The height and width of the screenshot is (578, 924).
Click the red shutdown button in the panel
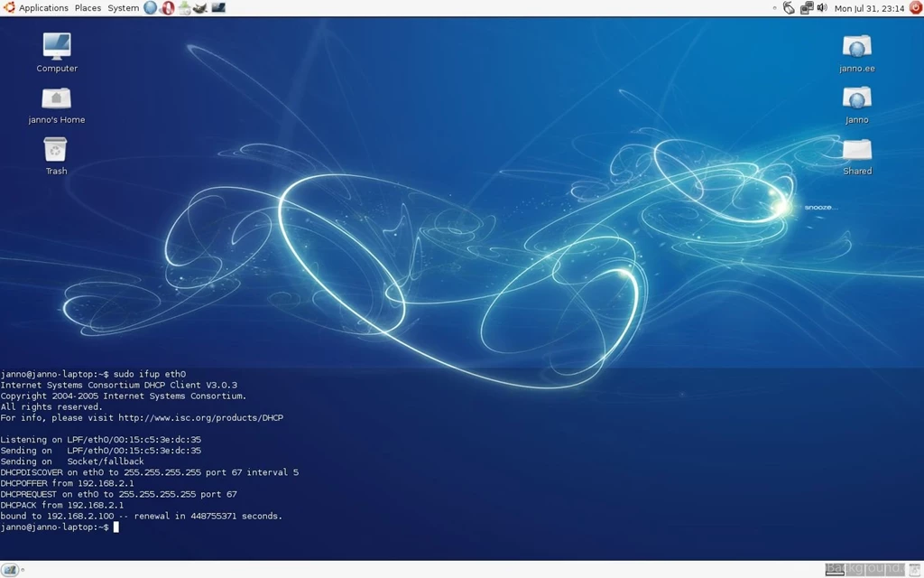(913, 8)
